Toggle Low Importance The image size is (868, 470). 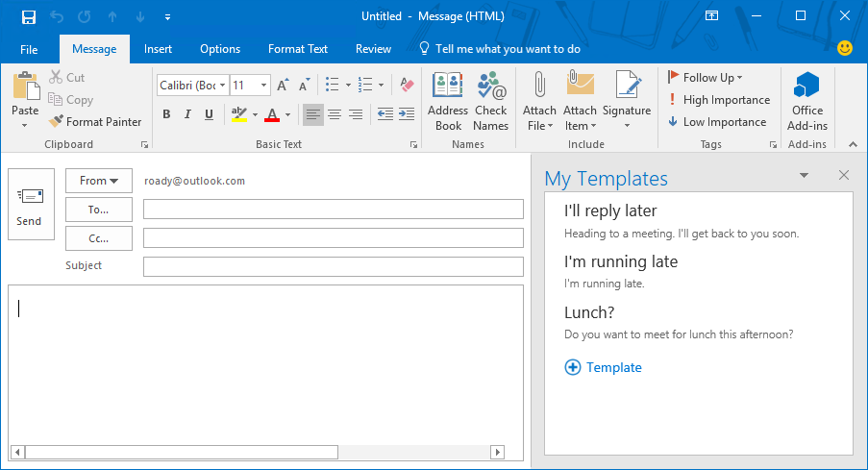point(717,122)
